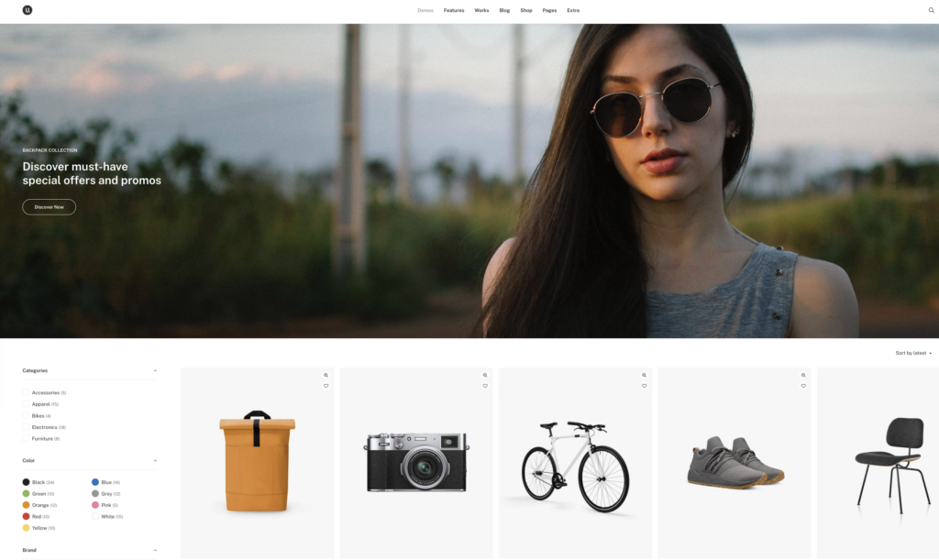939x560 pixels.
Task: Click the site logo icon
Action: pyautogui.click(x=28, y=10)
